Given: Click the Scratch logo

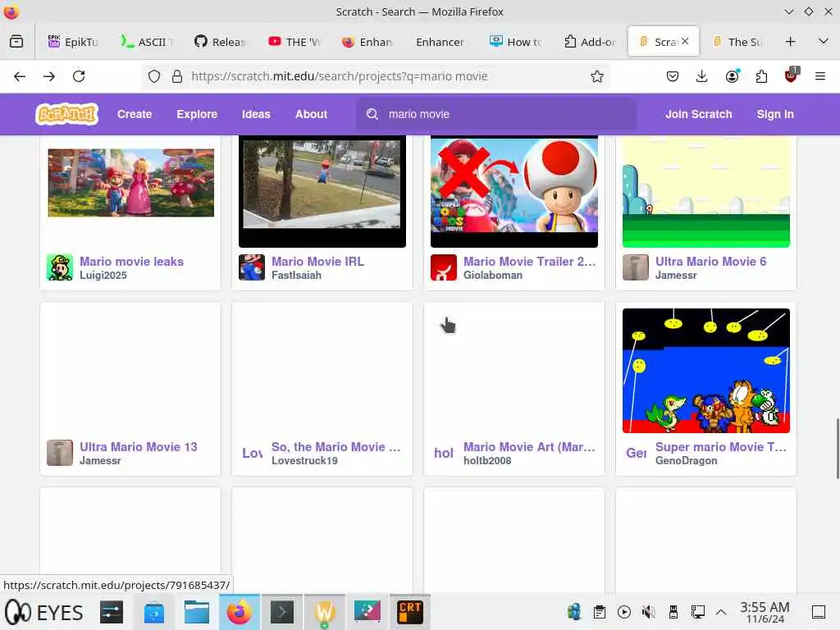Looking at the screenshot, I should 67,114.
